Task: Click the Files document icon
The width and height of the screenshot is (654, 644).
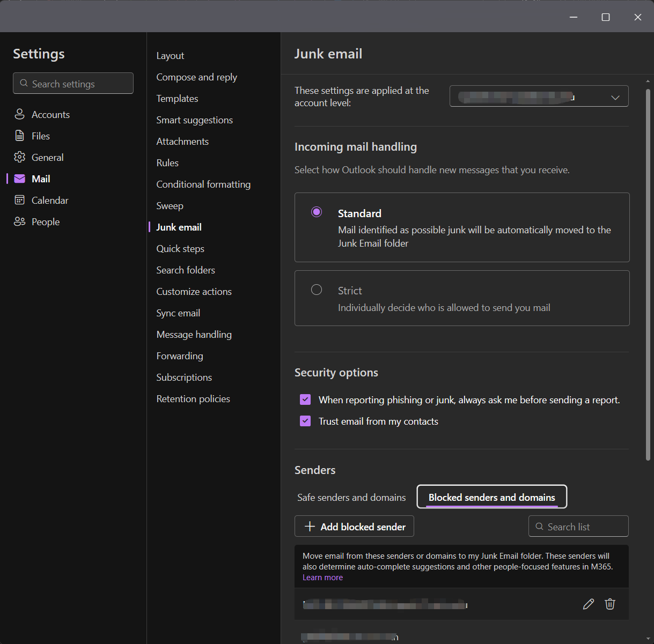Action: [20, 136]
